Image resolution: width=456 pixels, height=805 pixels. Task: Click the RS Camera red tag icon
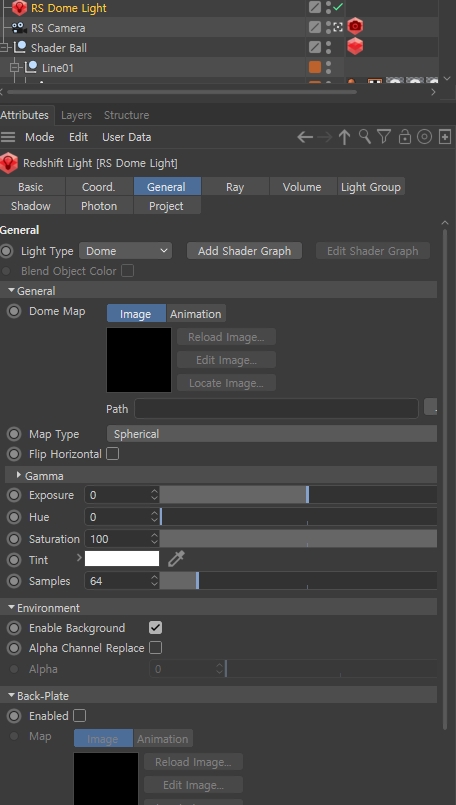[355, 26]
